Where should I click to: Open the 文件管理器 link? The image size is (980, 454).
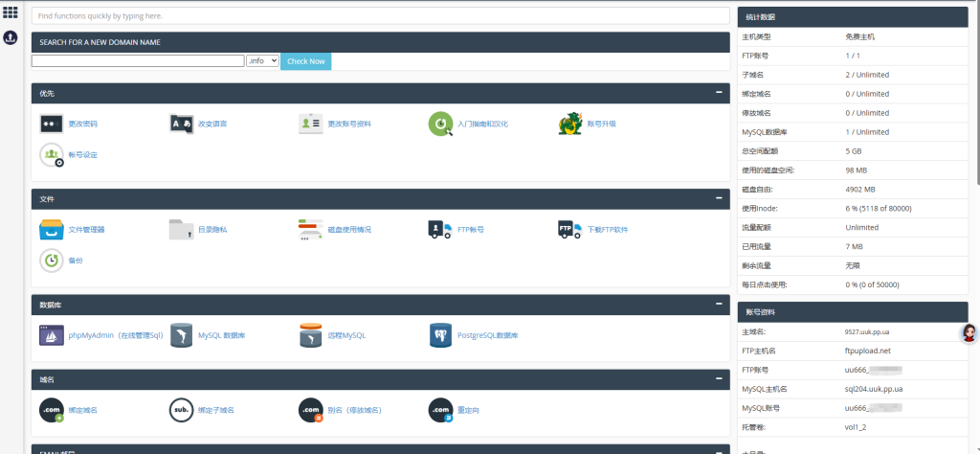87,230
